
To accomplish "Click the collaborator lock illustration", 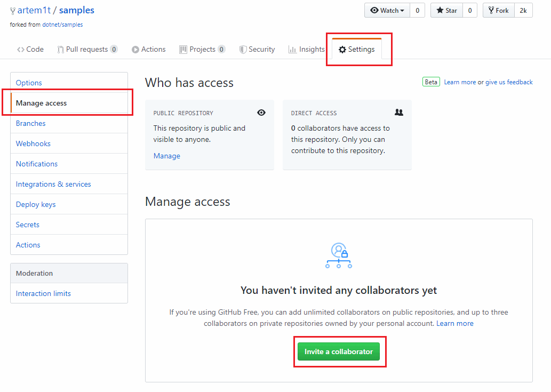I will [x=338, y=255].
